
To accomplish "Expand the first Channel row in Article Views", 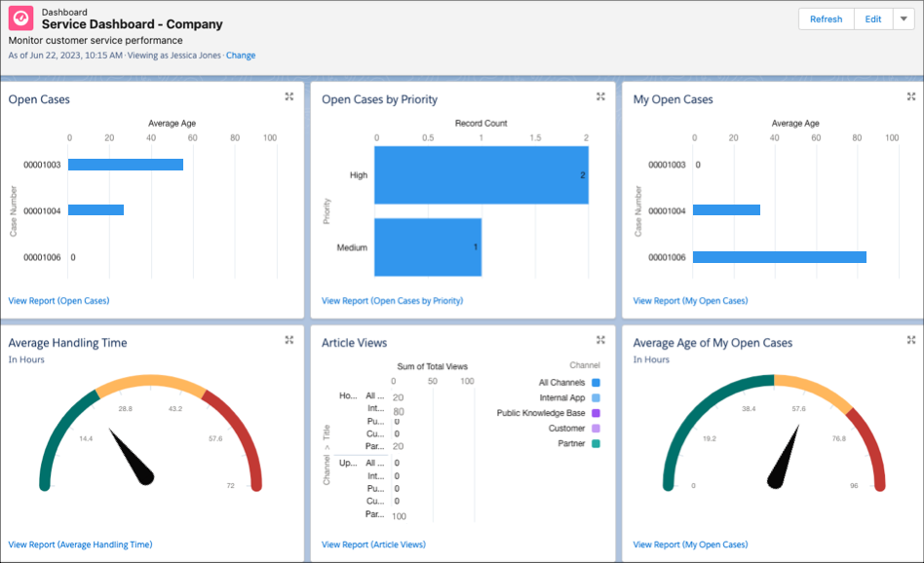I will coord(348,394).
